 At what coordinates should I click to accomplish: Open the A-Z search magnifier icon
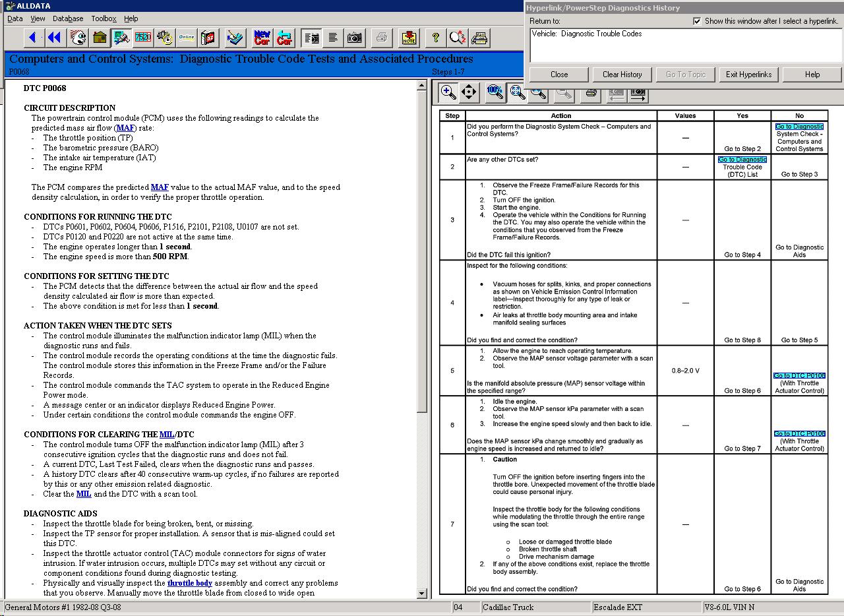[x=457, y=38]
